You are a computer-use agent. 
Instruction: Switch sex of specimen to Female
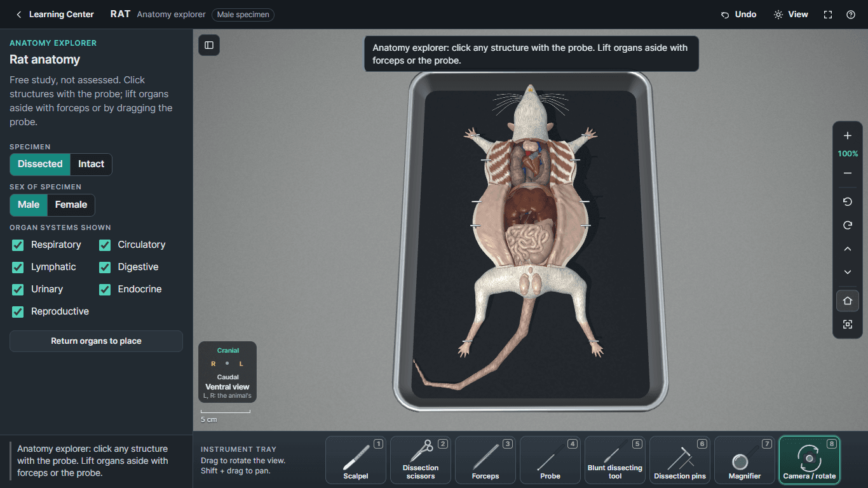(x=71, y=205)
